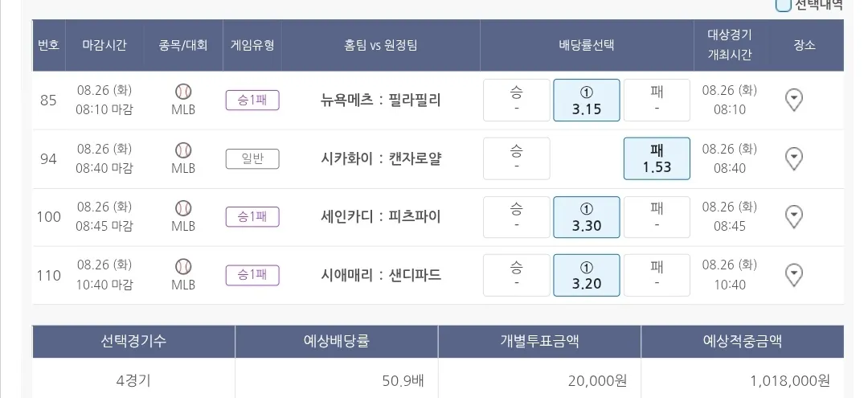Open venue location pin for game 94
Image resolution: width=868 pixels, height=398 pixels.
[x=793, y=158]
